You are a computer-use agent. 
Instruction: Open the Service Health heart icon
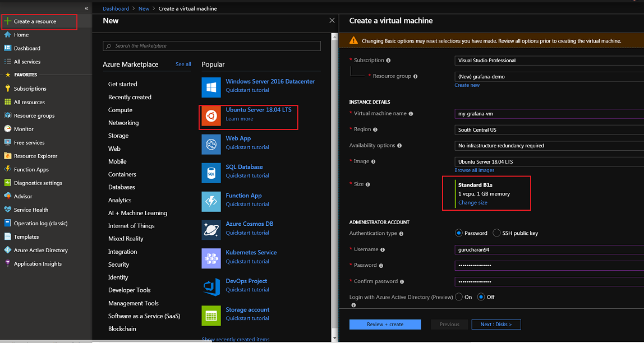click(7, 210)
